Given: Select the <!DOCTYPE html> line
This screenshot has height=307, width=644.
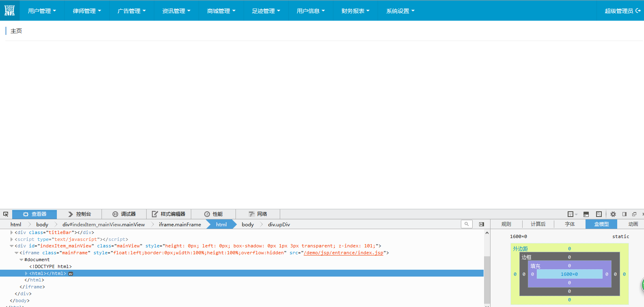Looking at the screenshot, I should pyautogui.click(x=50, y=266).
